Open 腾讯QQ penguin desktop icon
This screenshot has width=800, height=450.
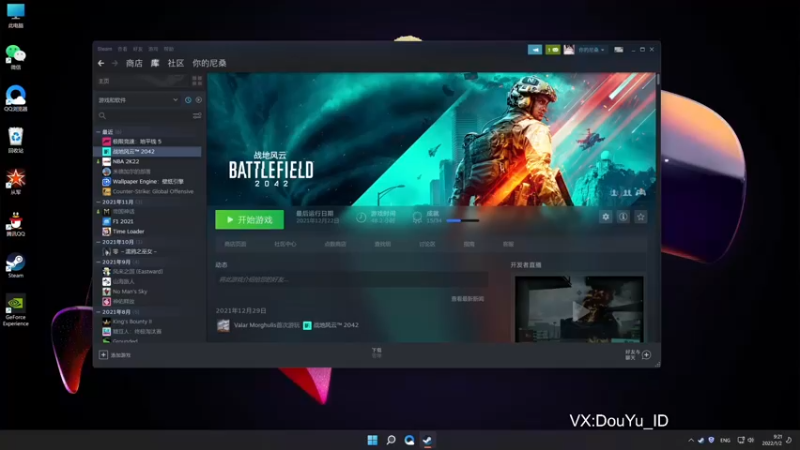click(x=16, y=224)
